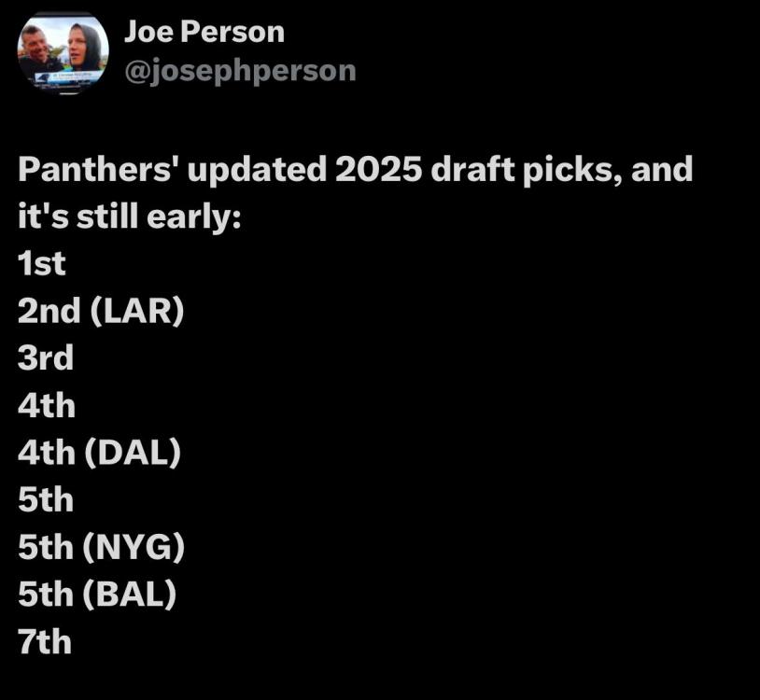Click the plain "4th" line without a team
The height and width of the screenshot is (700, 760).
coord(47,406)
